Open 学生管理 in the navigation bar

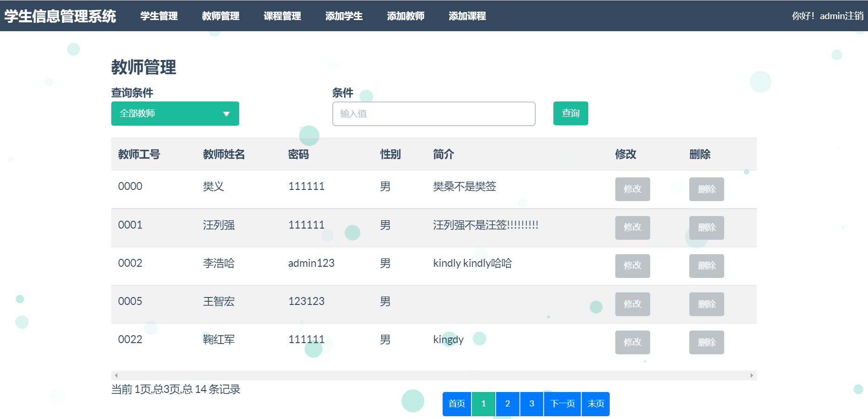(x=159, y=16)
